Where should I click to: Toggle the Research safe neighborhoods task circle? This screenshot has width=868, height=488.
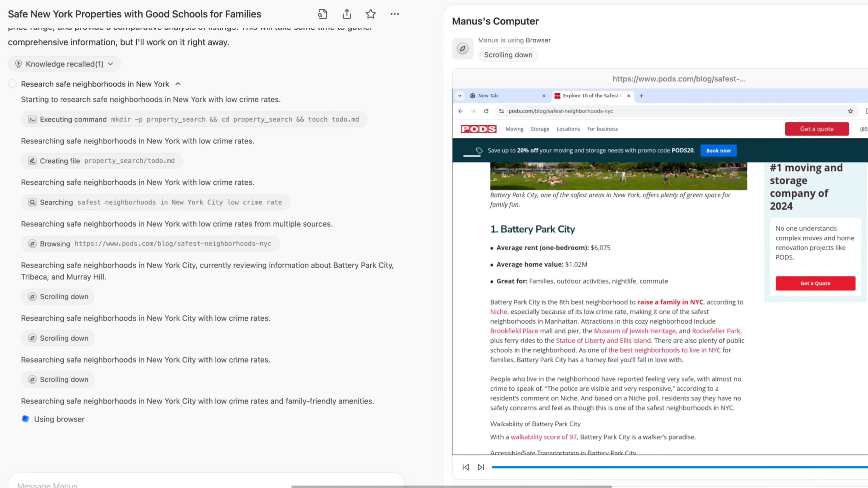click(x=12, y=84)
